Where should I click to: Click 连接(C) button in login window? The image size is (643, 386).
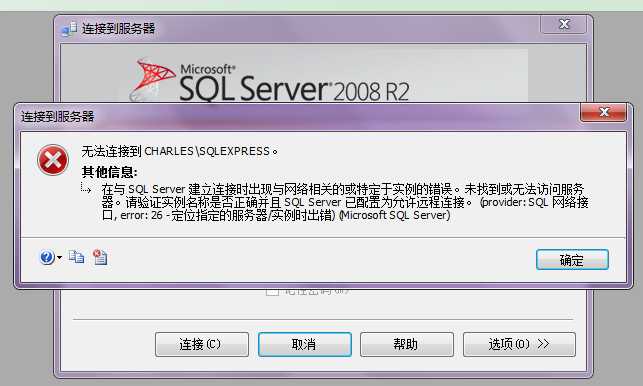[202, 344]
